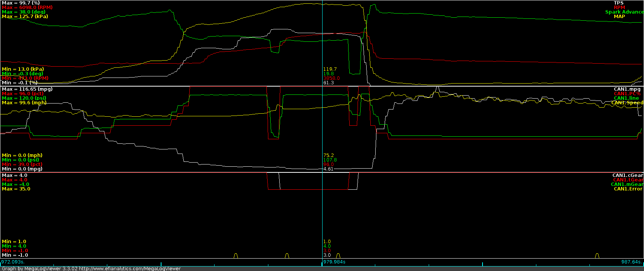This screenshot has height=271, width=644.
Task: Click the 987.64s end time label
Action: [631, 262]
